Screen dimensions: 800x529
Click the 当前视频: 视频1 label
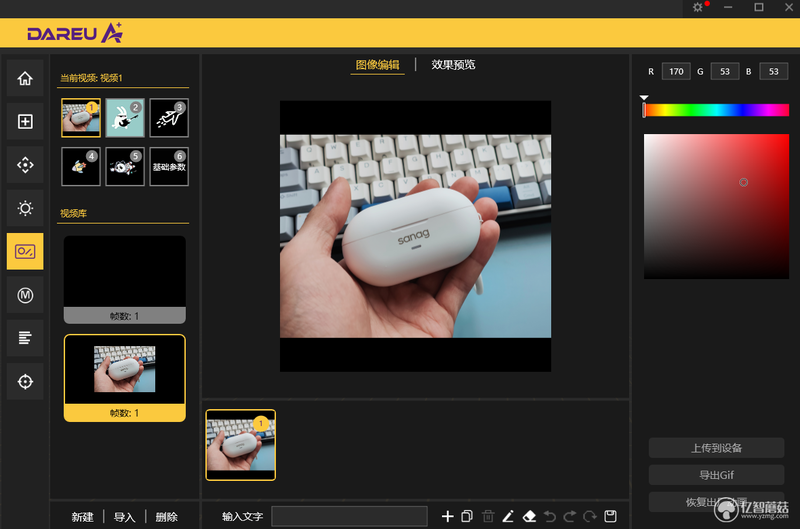pyautogui.click(x=91, y=78)
